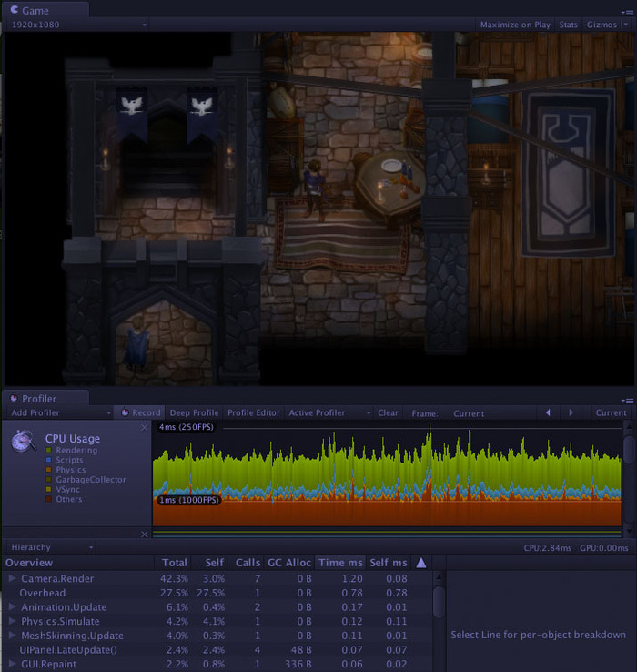Viewport: 637px width, 672px height.
Task: Sort by the Calls column
Action: [246, 563]
